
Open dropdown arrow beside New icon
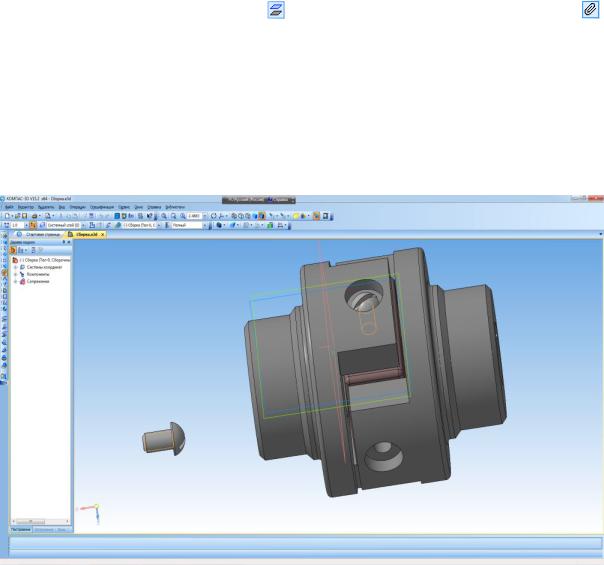[x=12, y=216]
